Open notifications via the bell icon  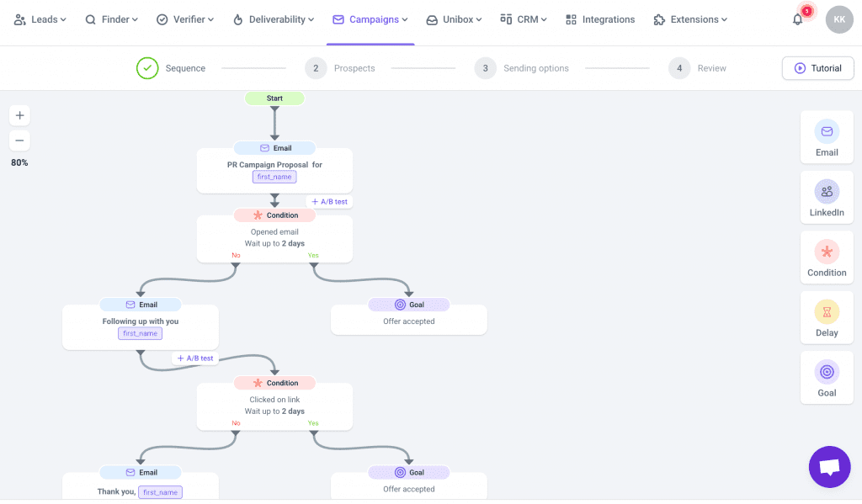point(797,19)
